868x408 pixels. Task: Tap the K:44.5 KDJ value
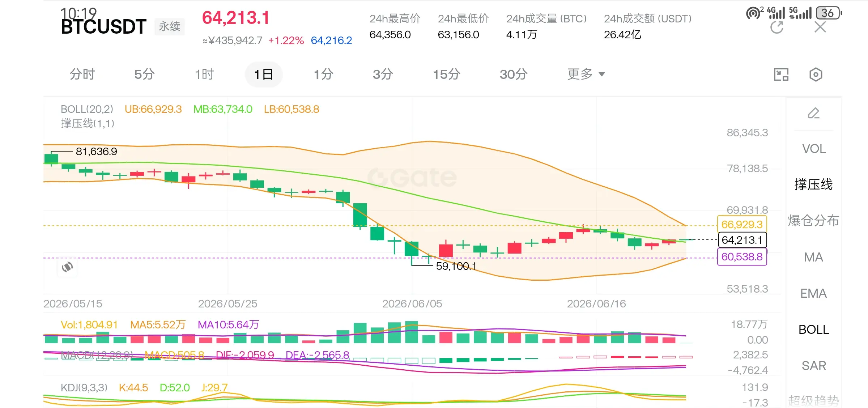click(x=133, y=388)
